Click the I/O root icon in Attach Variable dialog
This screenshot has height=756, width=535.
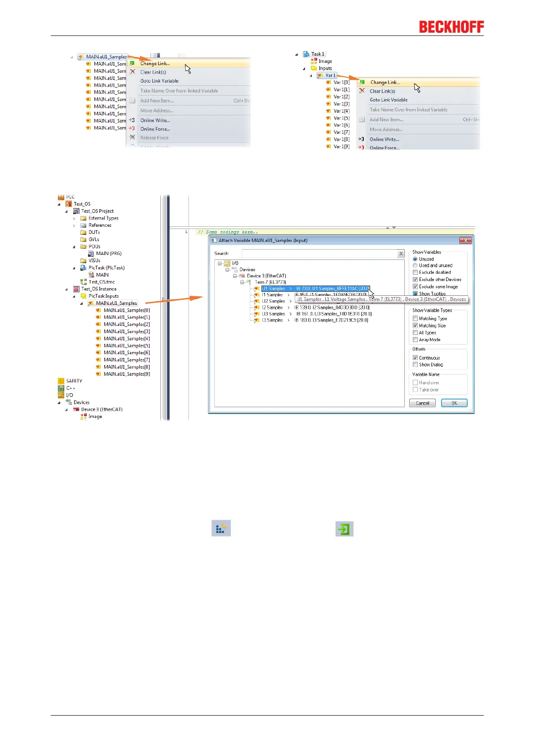click(x=227, y=263)
